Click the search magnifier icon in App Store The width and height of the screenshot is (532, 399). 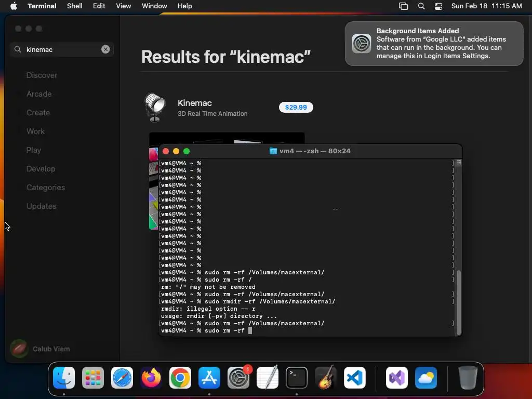click(18, 49)
